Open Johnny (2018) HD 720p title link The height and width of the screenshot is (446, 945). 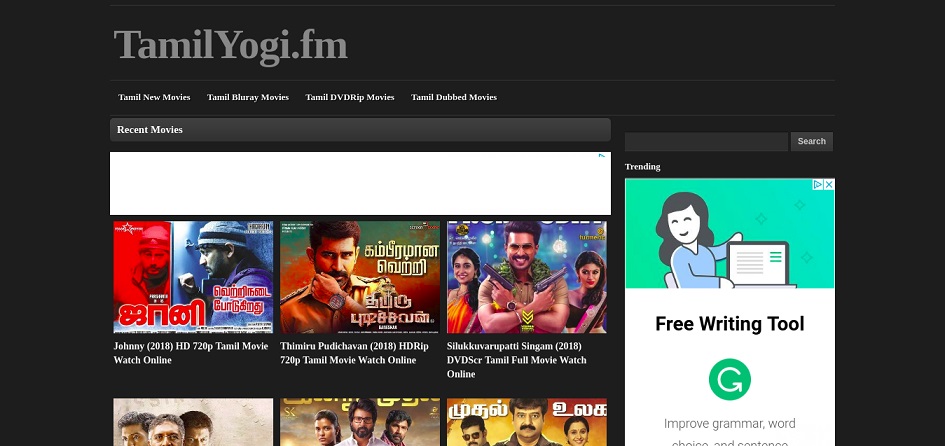coord(190,353)
